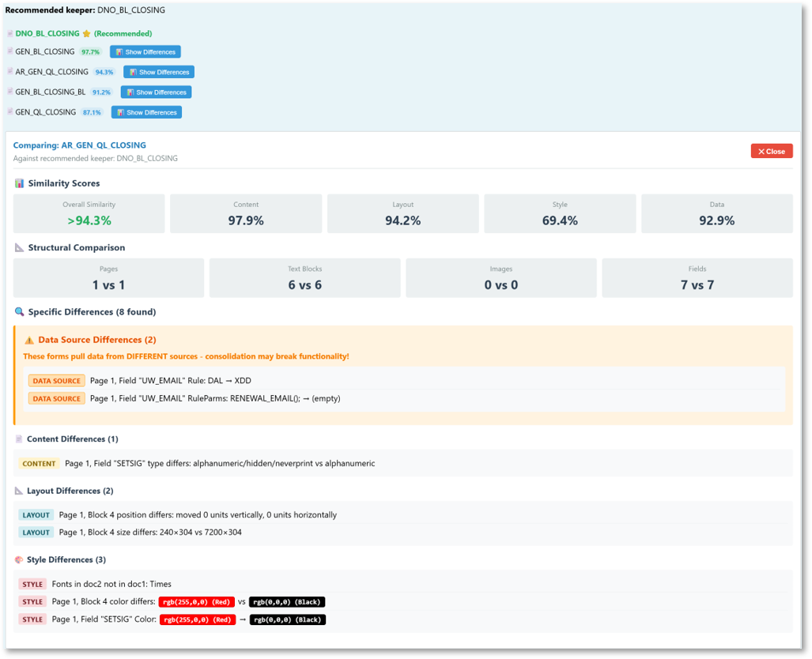Viewport: 812px width, 659px height.
Task: Click the document icon beside Content Differences
Action: (20, 439)
